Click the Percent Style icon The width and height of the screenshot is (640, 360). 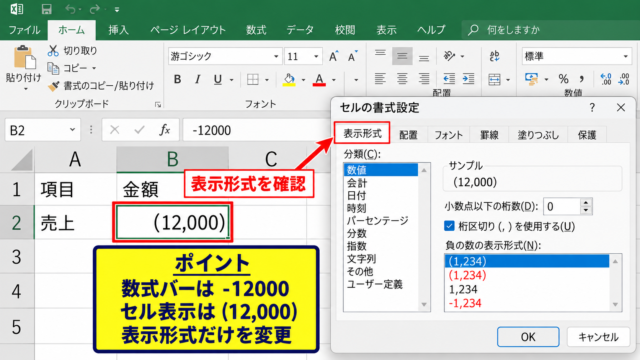tap(564, 79)
